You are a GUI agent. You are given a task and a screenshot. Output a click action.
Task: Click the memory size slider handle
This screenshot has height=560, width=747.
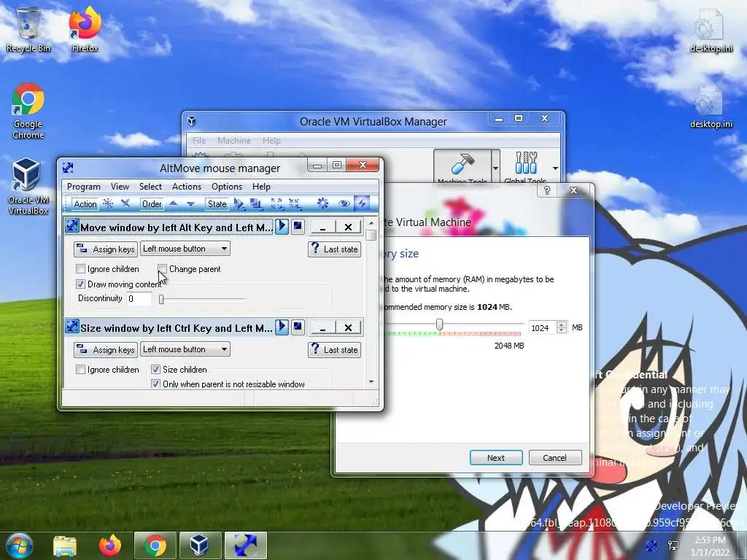tap(440, 324)
